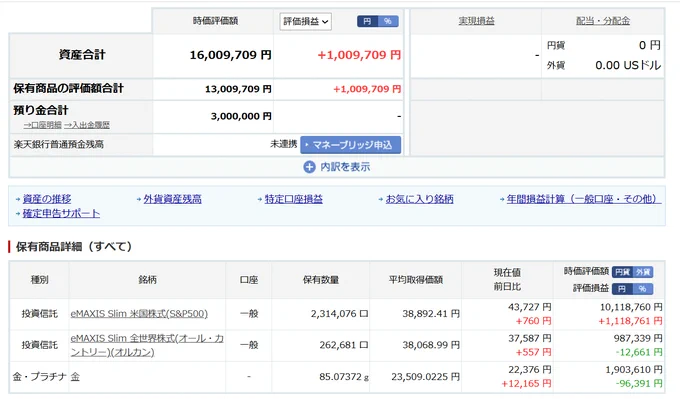Open 資産の推移 link
This screenshot has height=399, width=680.
coord(47,199)
